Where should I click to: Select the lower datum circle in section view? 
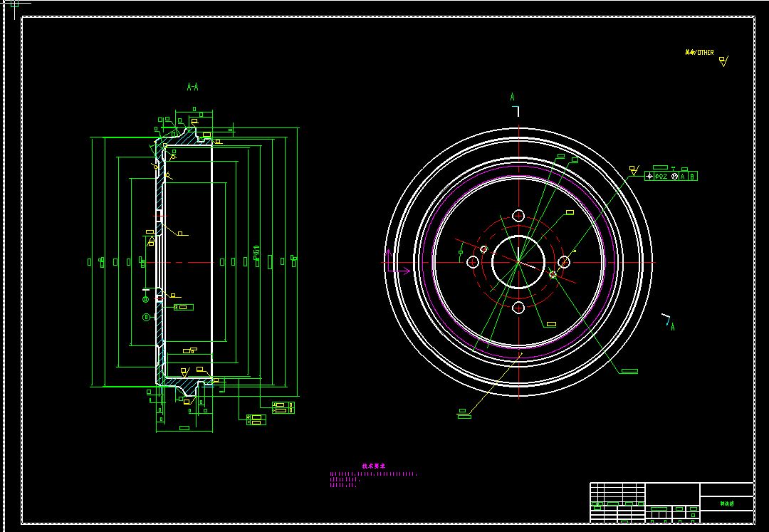click(x=146, y=317)
